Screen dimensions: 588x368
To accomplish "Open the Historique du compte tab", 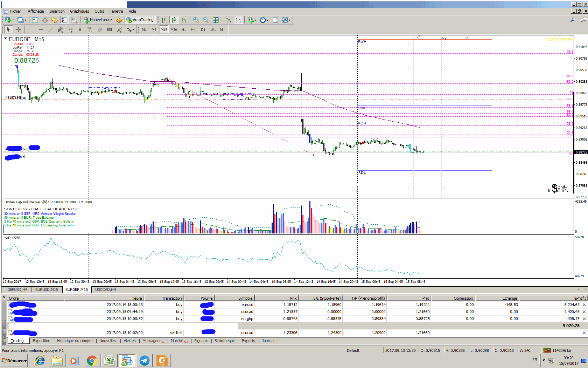I will pyautogui.click(x=75, y=341).
